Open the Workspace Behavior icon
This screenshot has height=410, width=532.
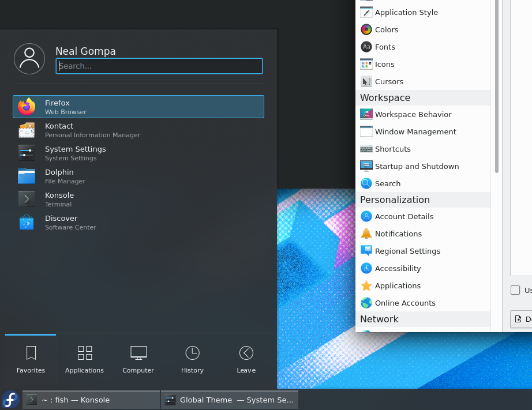pos(366,114)
